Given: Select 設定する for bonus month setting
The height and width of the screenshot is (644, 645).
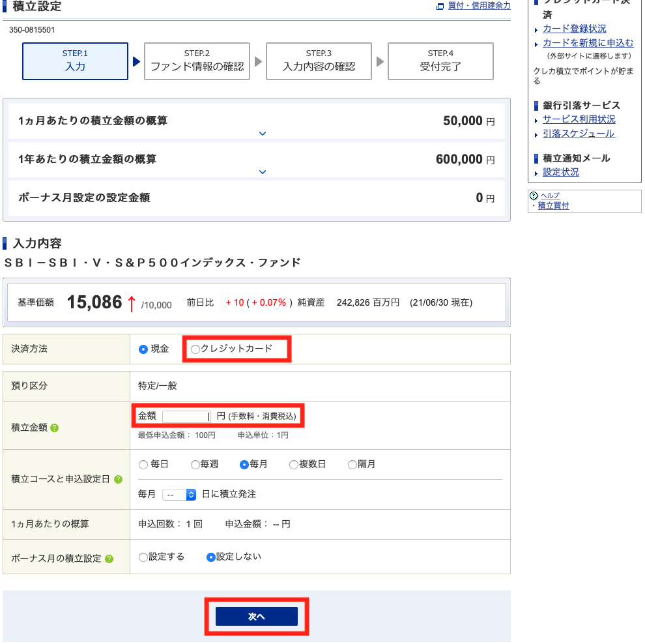Looking at the screenshot, I should pos(143,557).
